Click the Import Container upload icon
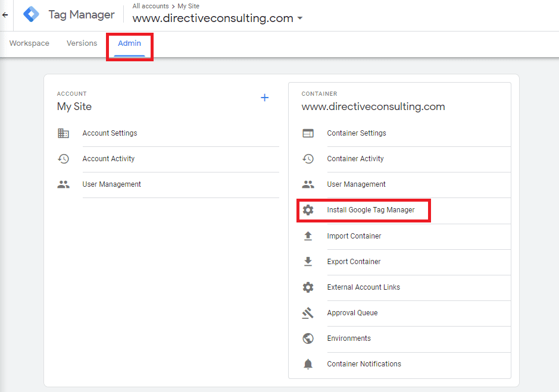This screenshot has height=392, width=559. 308,236
